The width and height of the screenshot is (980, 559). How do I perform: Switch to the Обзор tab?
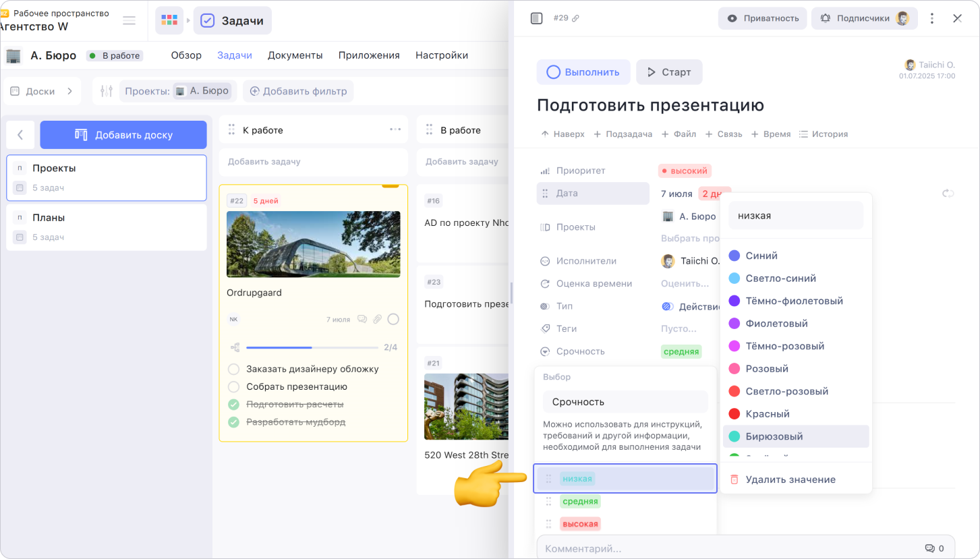[186, 55]
